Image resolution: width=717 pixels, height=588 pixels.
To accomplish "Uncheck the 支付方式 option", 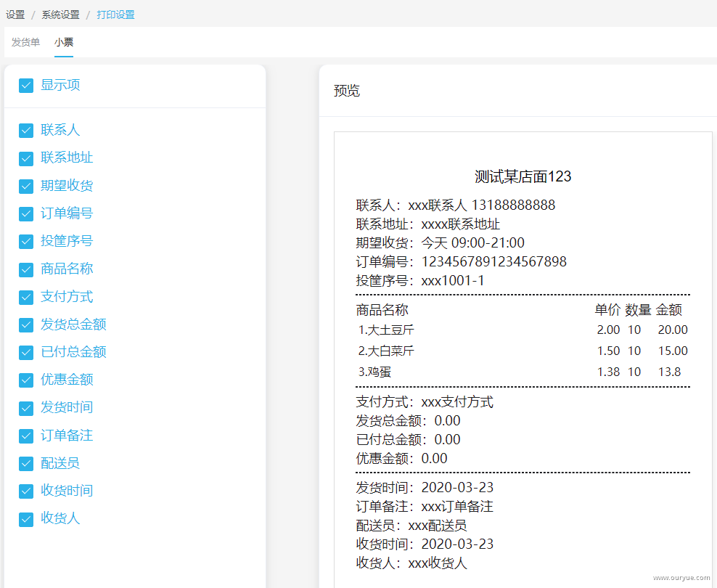I will coord(26,297).
